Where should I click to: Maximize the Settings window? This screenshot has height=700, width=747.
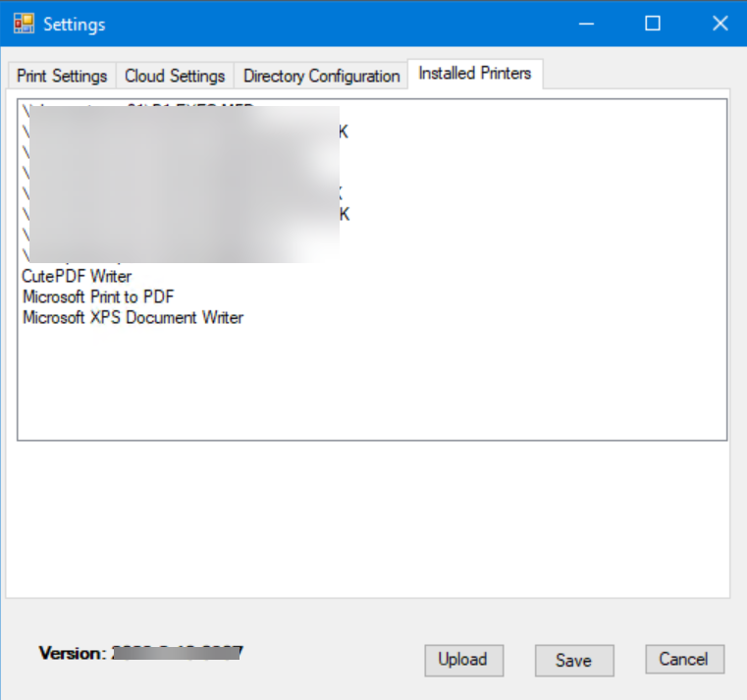point(652,24)
